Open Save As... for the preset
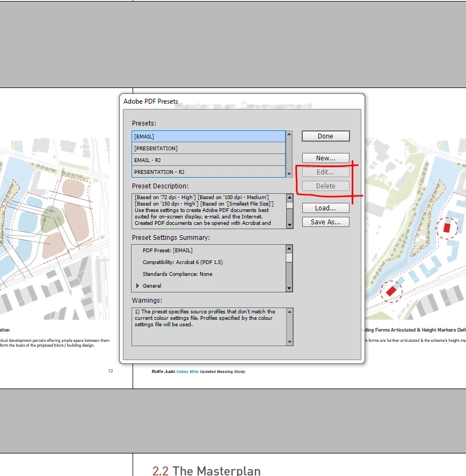The image size is (466, 476). (326, 222)
